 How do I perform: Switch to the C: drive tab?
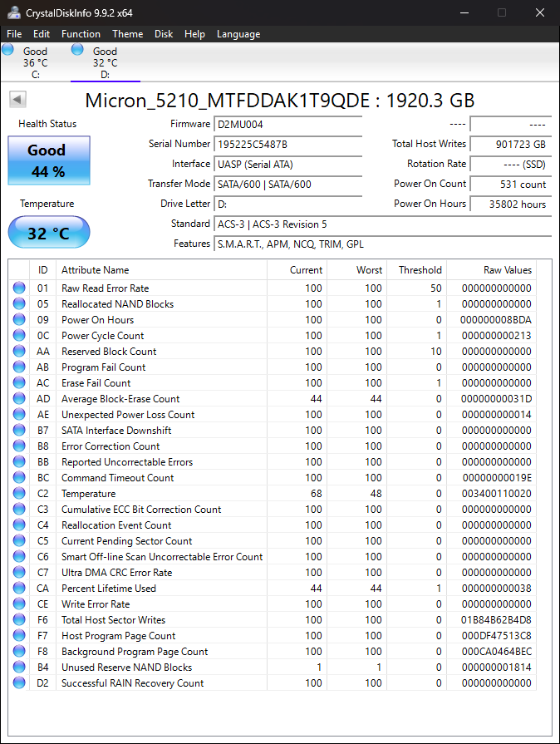coord(36,62)
